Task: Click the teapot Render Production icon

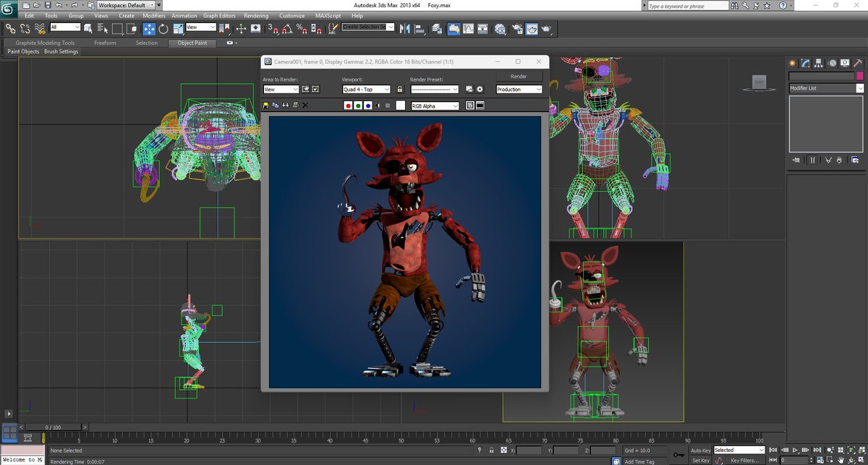Action: click(546, 28)
